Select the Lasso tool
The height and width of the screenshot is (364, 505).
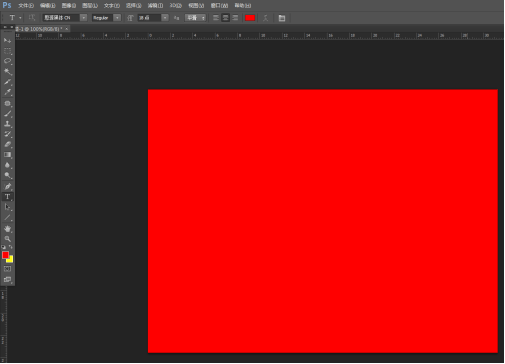click(7, 61)
